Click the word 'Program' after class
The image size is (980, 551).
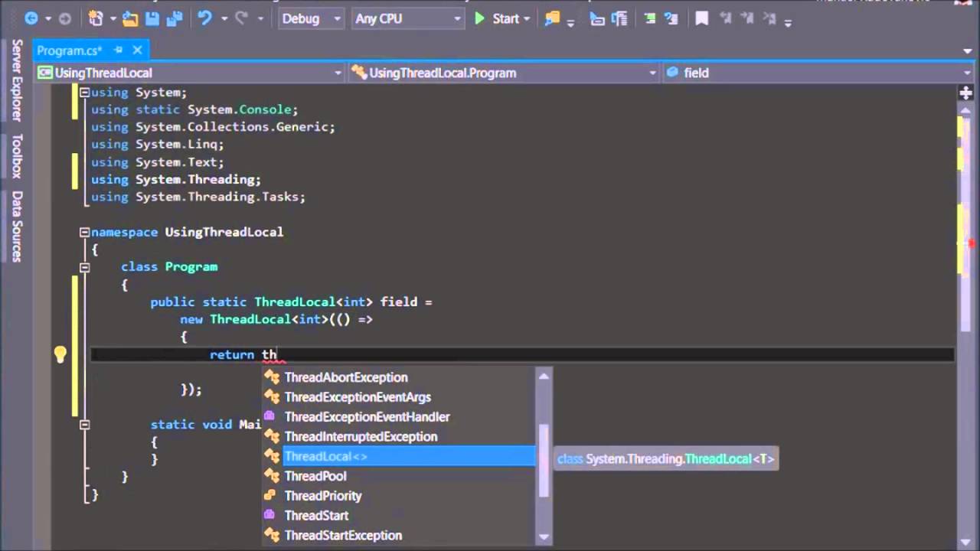click(191, 266)
